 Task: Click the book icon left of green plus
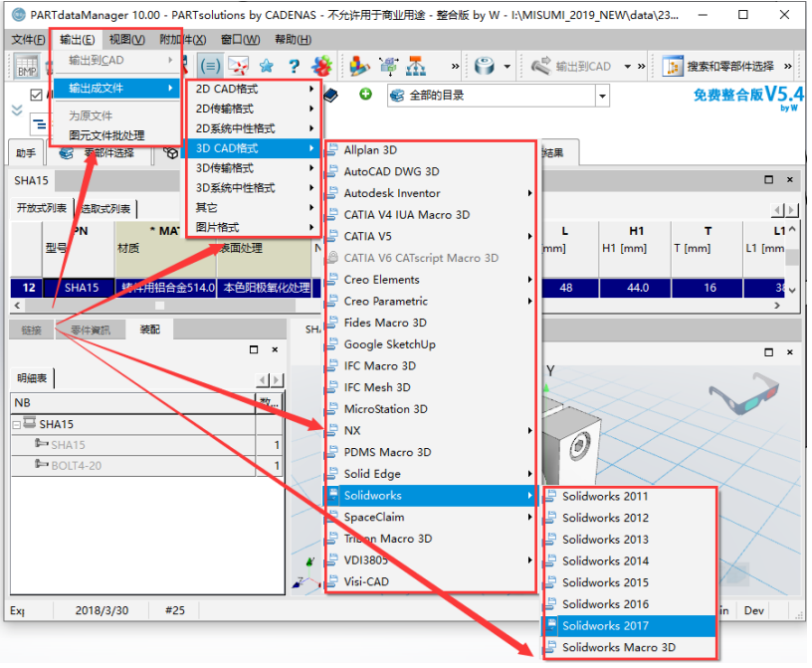coord(330,95)
